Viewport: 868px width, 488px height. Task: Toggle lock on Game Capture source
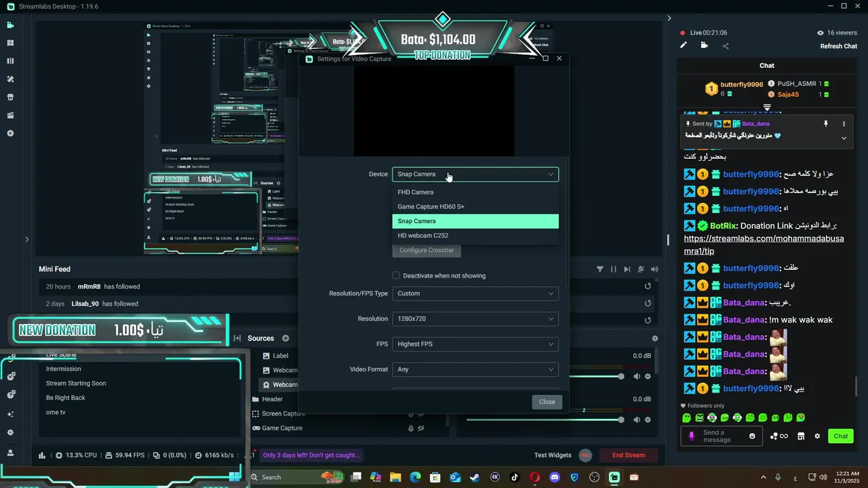(411, 428)
